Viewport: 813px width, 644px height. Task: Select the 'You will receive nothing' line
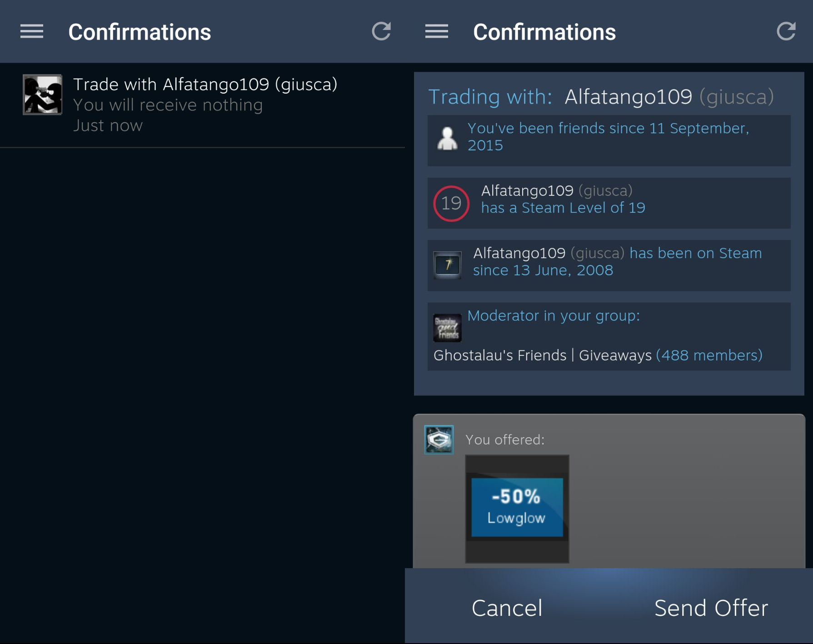click(168, 105)
